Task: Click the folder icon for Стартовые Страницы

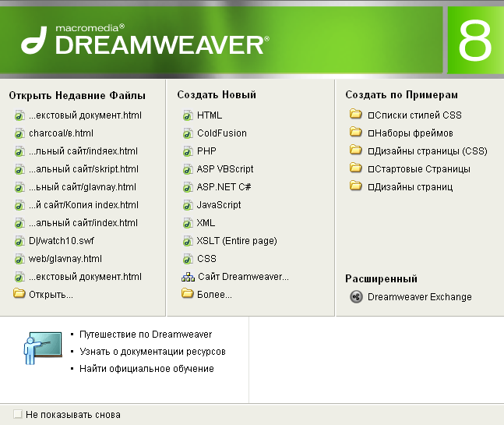Action: (x=356, y=168)
